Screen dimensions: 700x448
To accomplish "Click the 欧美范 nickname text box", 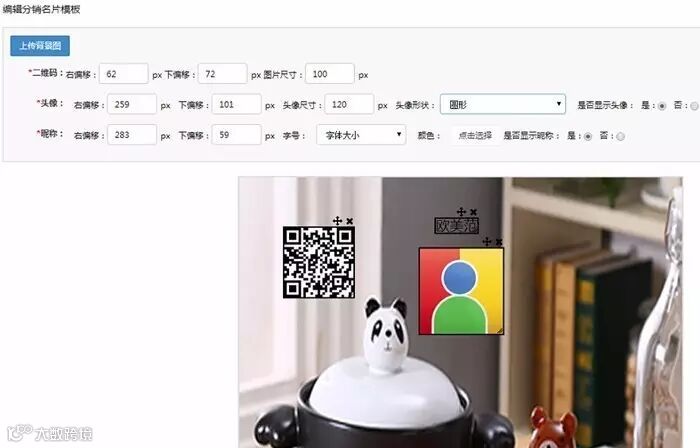I will coord(457,226).
